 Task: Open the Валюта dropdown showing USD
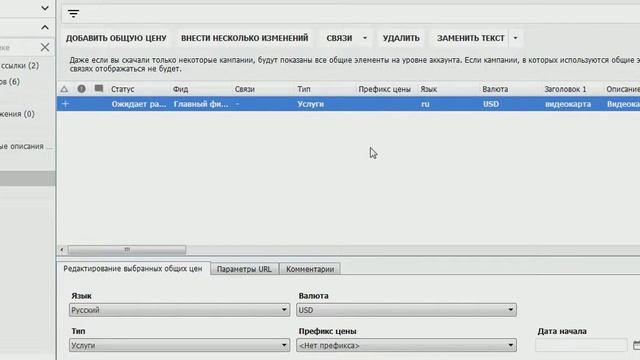[x=406, y=310]
